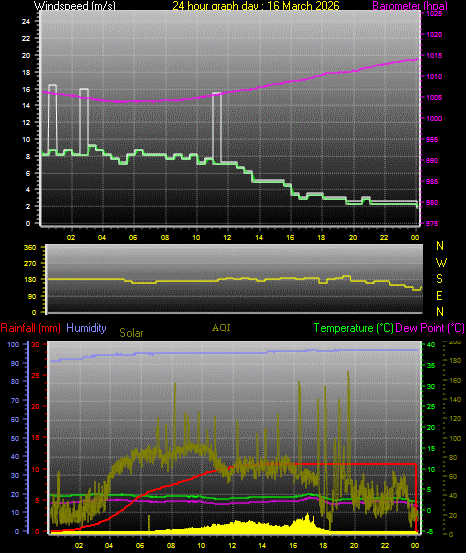Image resolution: width=466 pixels, height=553 pixels.
Task: Click the red rainfall axis value 30
Action: coord(36,344)
